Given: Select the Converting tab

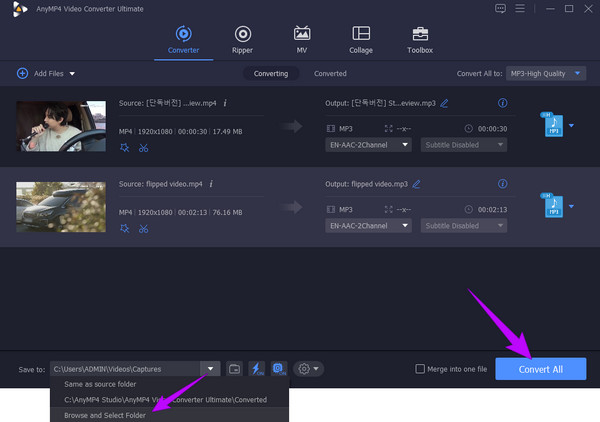Looking at the screenshot, I should (271, 73).
